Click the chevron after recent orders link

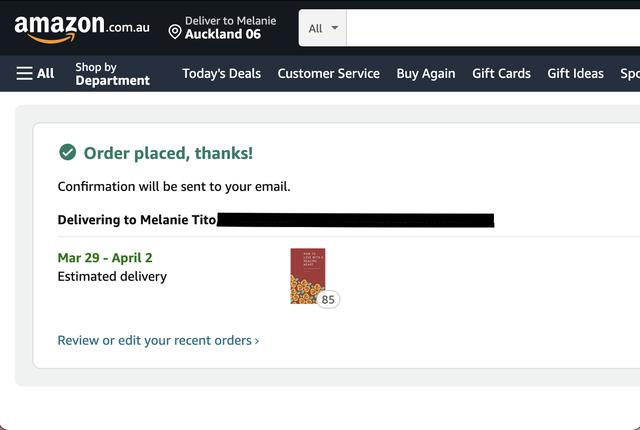click(x=257, y=341)
